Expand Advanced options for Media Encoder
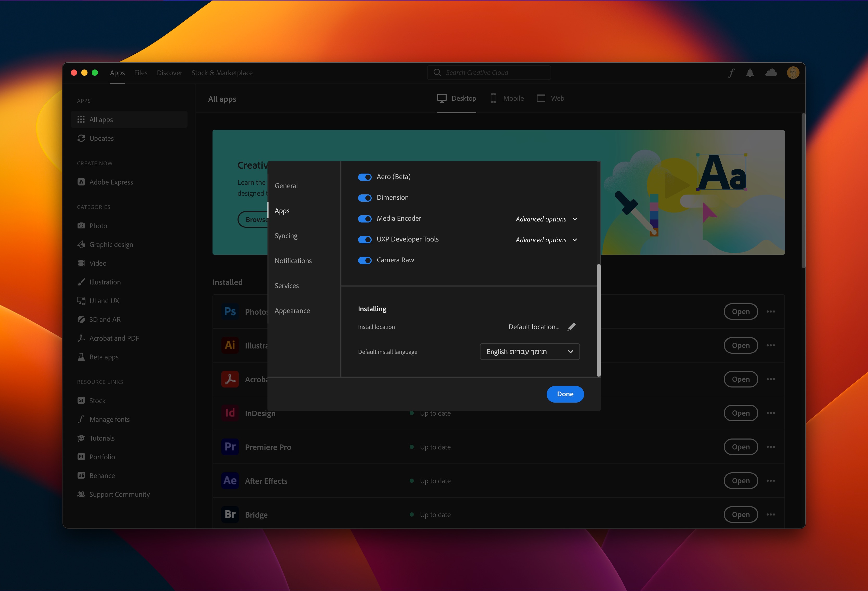This screenshot has height=591, width=868. [x=546, y=219]
